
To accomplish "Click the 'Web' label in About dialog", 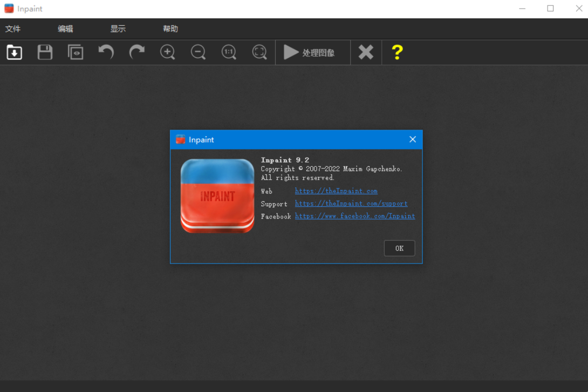I will click(x=266, y=192).
